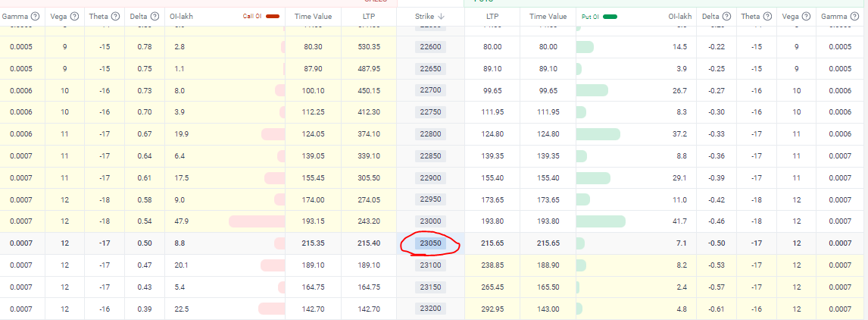Click put LTP value 238.85
The height and width of the screenshot is (320, 868).
[492, 265]
